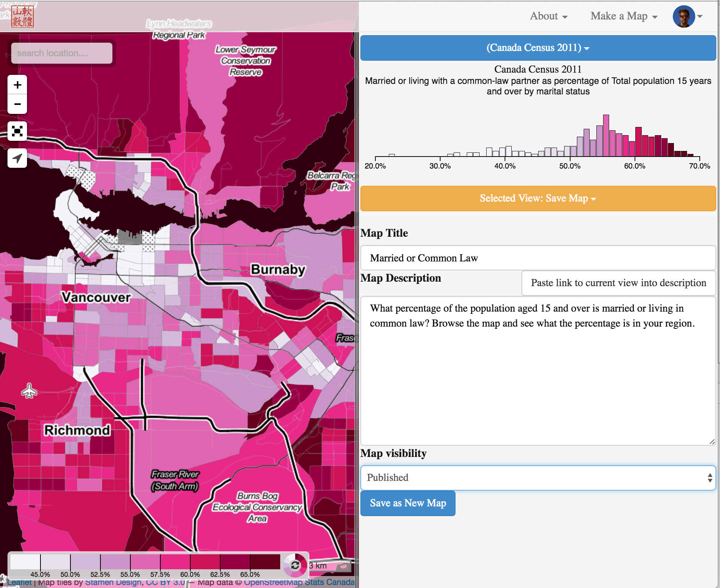Click the map zoom in plus button
Screen dimensions: 720x588
[x=17, y=85]
